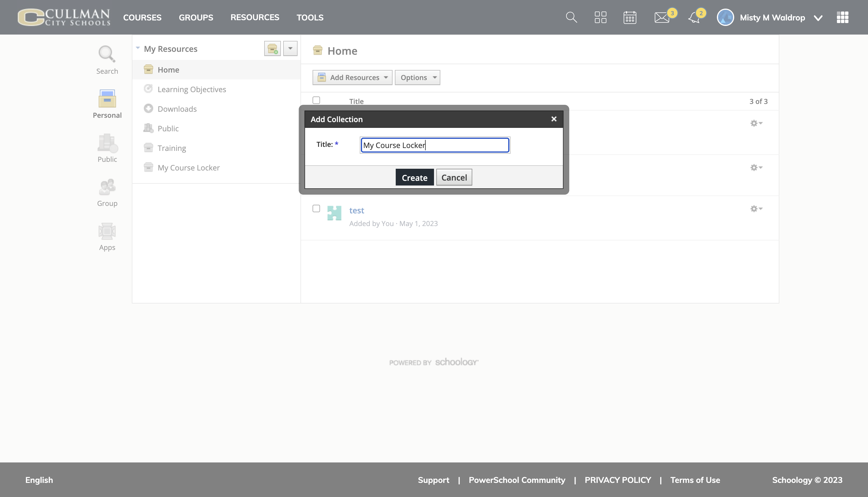The height and width of the screenshot is (497, 868).
Task: Open the calendar icon in header
Action: coord(630,17)
